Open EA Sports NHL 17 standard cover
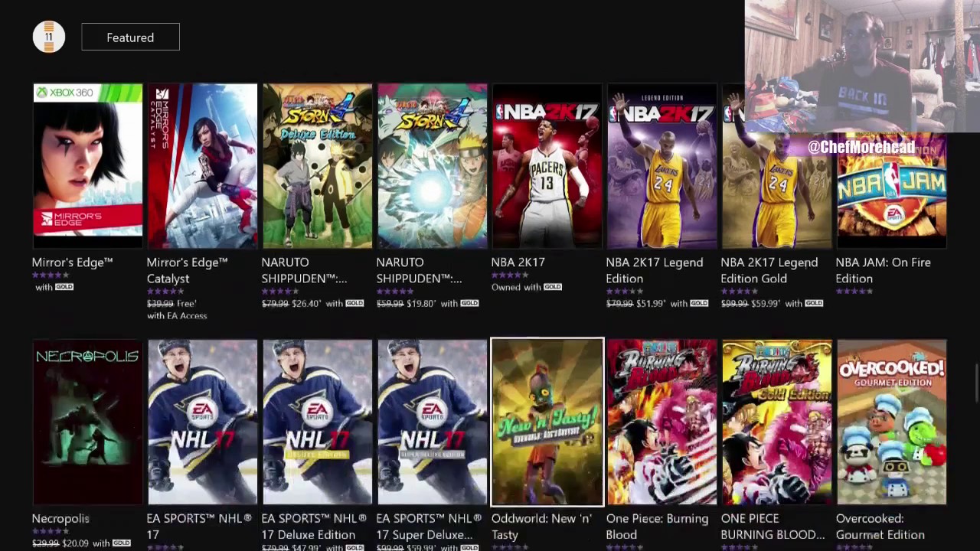Viewport: 980px width, 551px height. (203, 422)
